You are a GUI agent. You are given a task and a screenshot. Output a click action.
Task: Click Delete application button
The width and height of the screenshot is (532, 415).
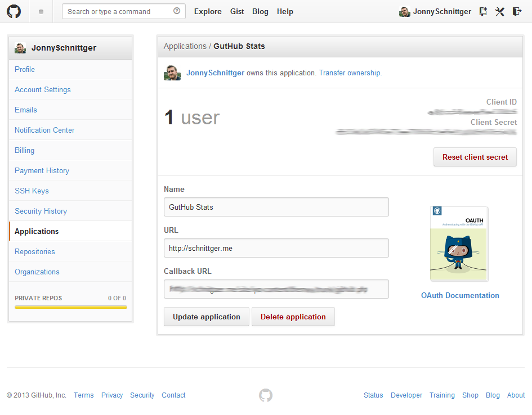pos(293,317)
